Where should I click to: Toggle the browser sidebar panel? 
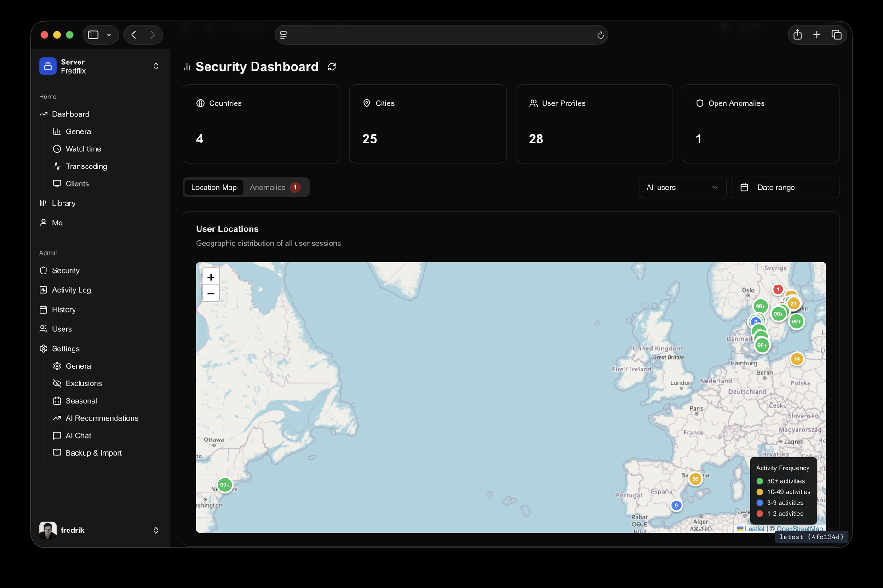93,35
